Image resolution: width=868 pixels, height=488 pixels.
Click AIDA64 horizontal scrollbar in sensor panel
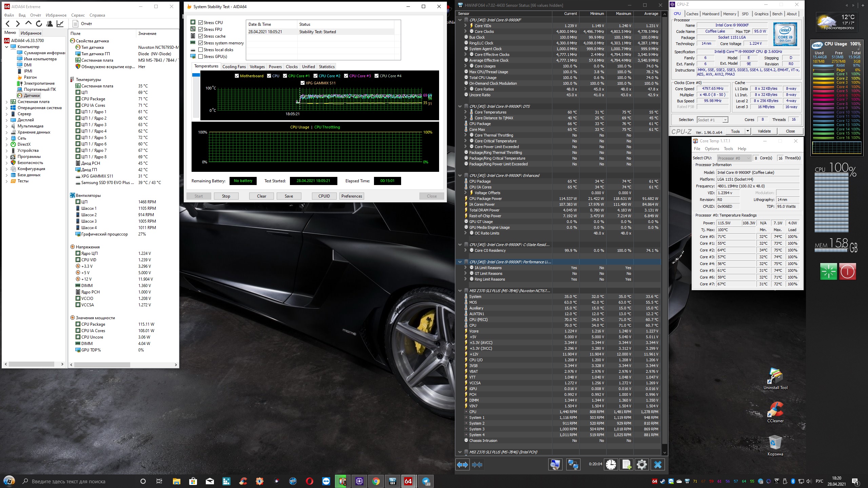click(x=102, y=365)
